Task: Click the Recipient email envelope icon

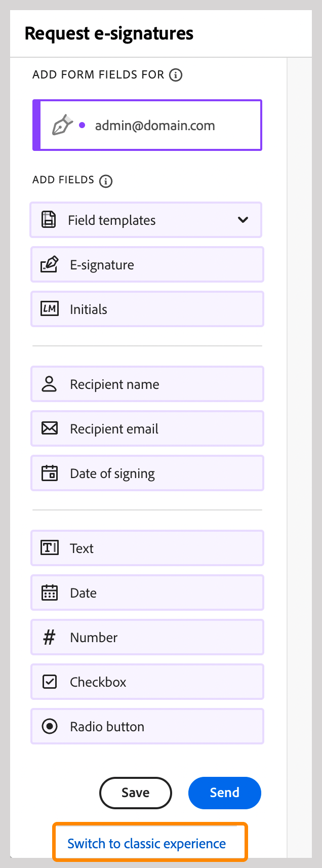Action: pos(49,428)
